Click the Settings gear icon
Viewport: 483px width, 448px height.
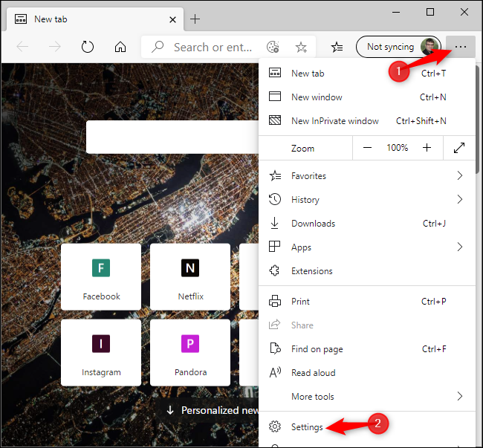(x=275, y=426)
